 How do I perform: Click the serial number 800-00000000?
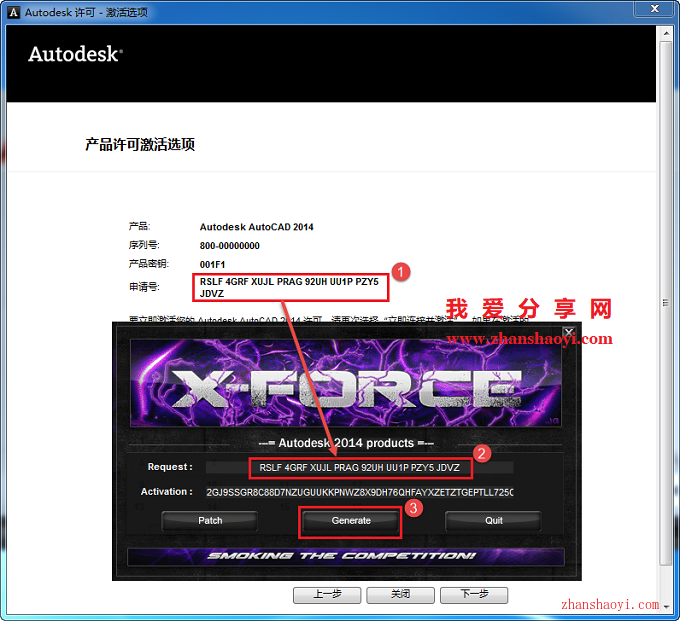(x=229, y=246)
